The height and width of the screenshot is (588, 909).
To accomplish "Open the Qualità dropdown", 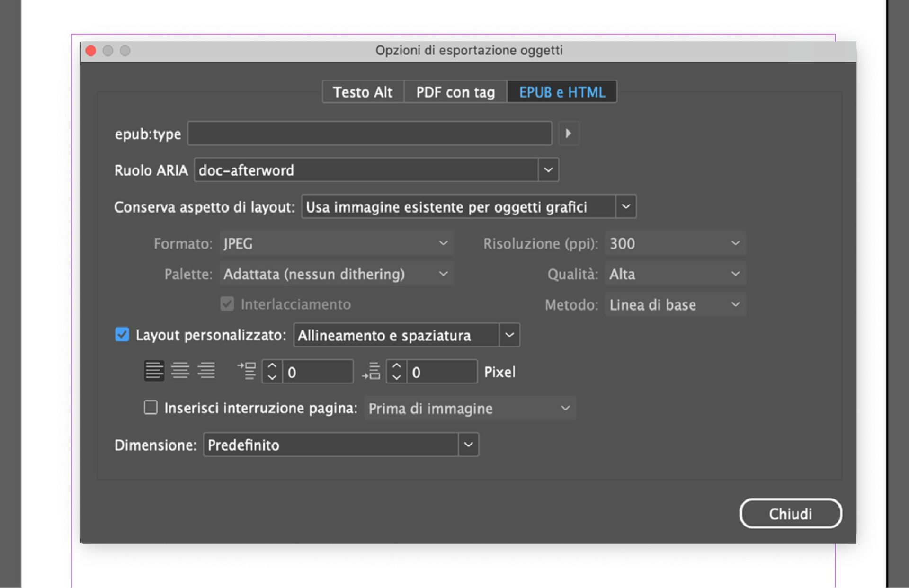I will 735,274.
